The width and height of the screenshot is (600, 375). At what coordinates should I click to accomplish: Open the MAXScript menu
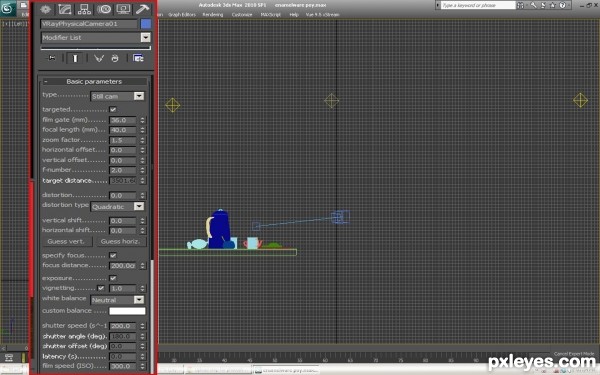271,15
